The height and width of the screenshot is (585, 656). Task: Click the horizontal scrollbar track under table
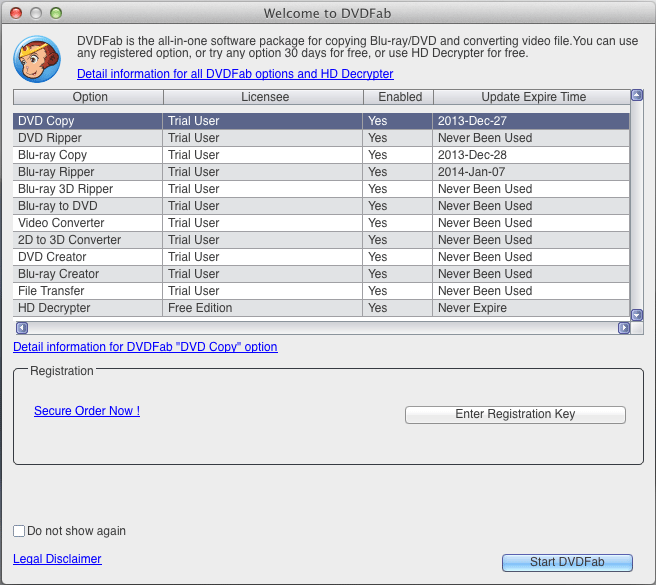tap(323, 328)
